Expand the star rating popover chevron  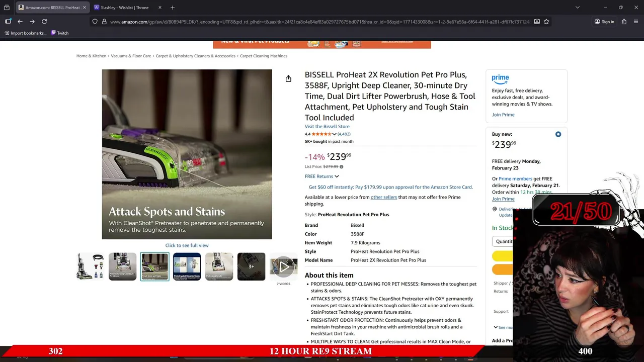334,134
